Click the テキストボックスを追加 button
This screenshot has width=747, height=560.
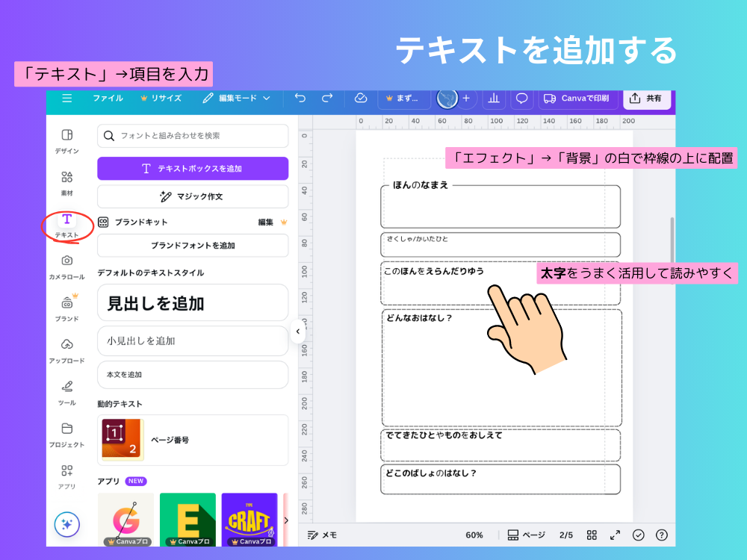click(x=192, y=168)
